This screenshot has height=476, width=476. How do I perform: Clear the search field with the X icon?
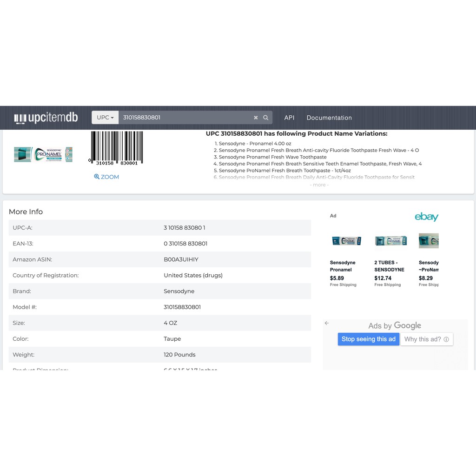pyautogui.click(x=256, y=118)
